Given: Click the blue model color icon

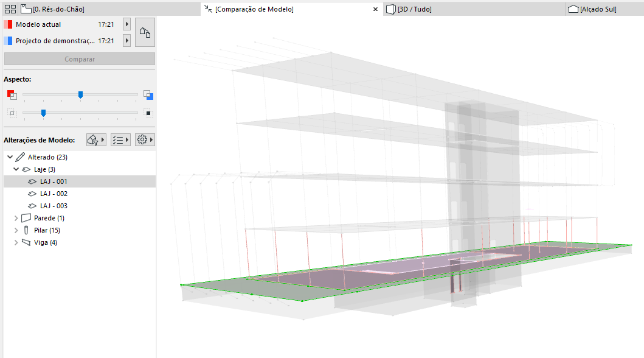Looking at the screenshot, I should 148,95.
